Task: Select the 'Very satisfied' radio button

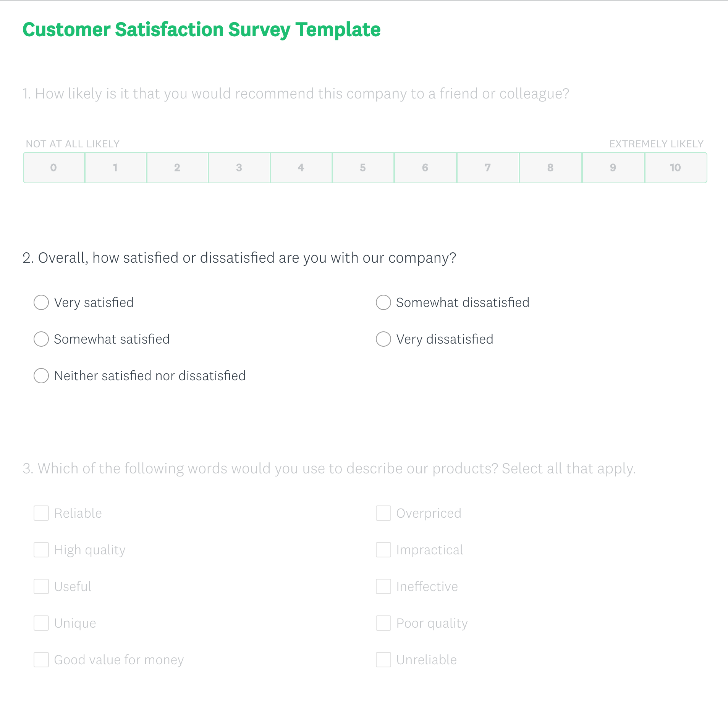Action: coord(41,302)
